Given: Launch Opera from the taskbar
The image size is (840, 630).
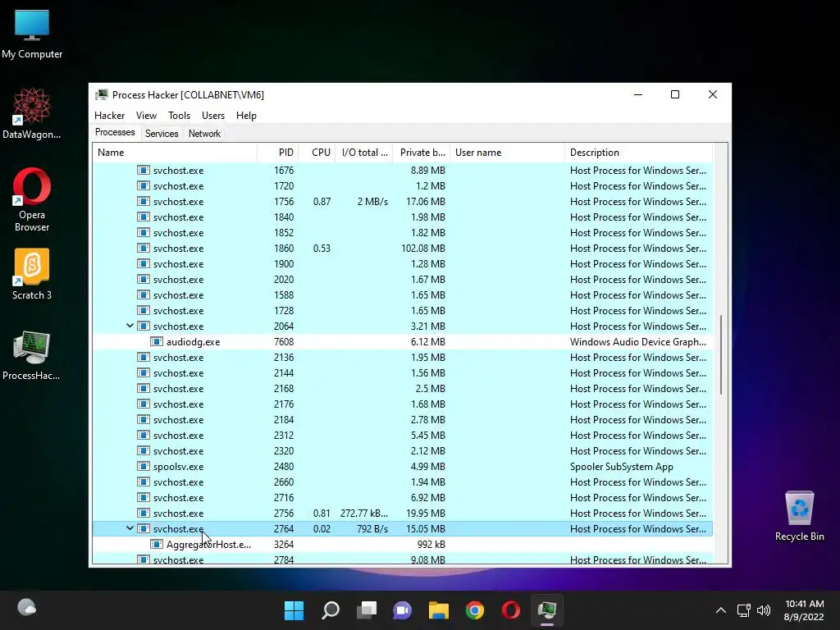Looking at the screenshot, I should [x=510, y=610].
